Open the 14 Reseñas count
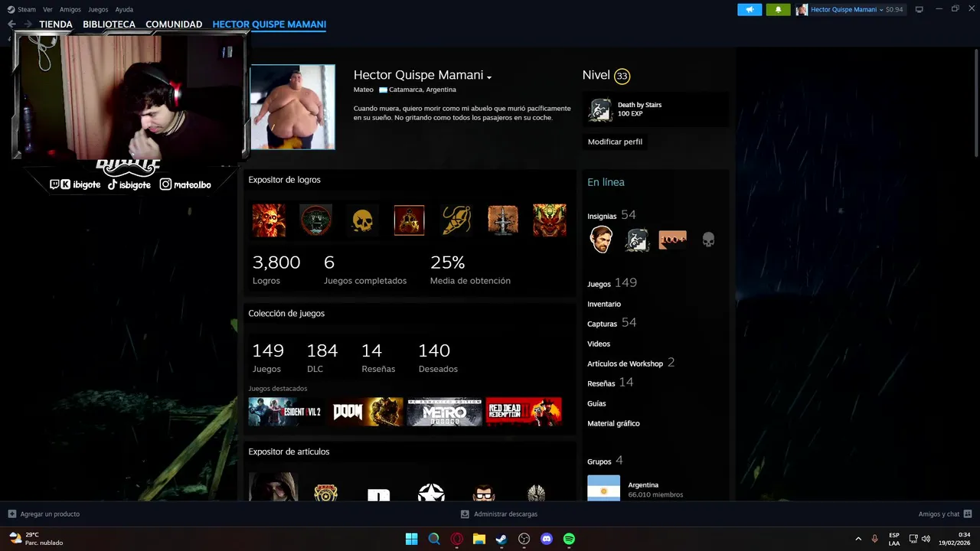 [x=378, y=358]
